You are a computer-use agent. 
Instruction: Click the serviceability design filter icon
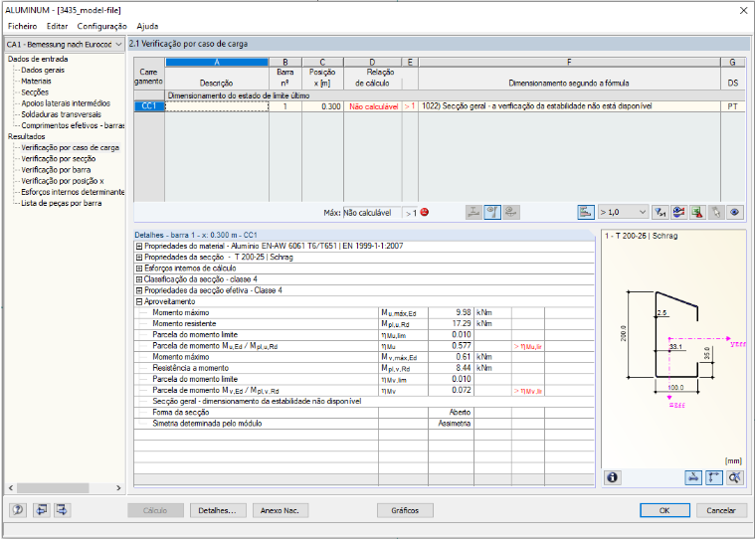click(x=511, y=212)
